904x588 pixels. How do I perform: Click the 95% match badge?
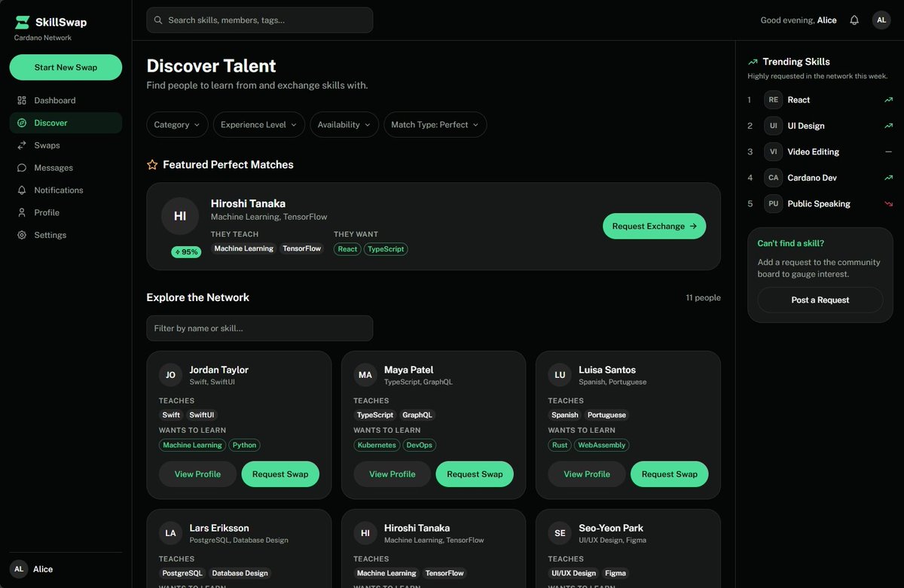(186, 252)
